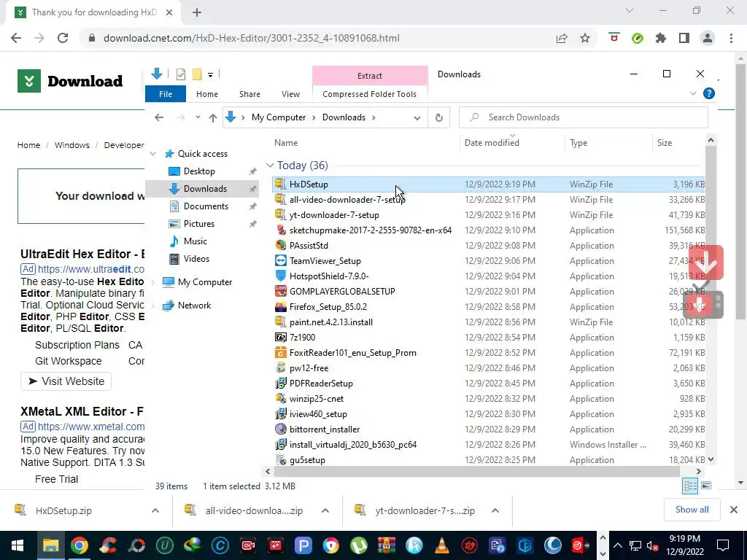Open Customize Quick Access Toolbar dropdown

click(x=210, y=75)
